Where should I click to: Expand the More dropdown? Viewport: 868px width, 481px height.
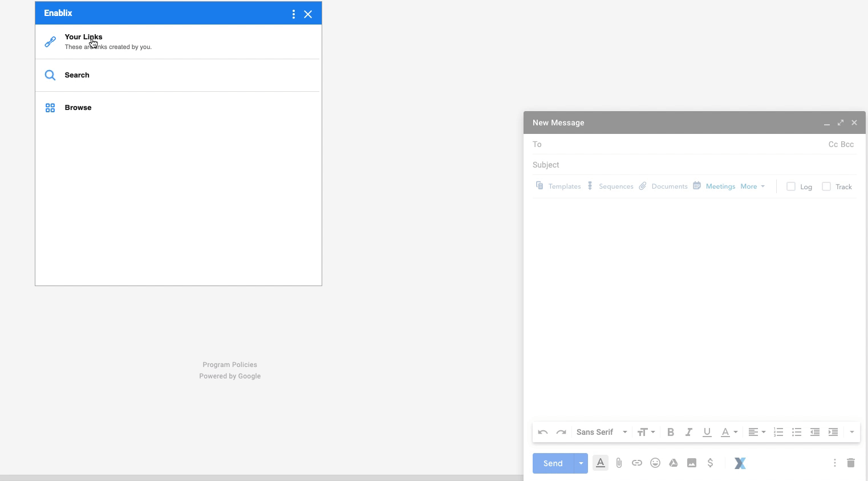(x=753, y=186)
